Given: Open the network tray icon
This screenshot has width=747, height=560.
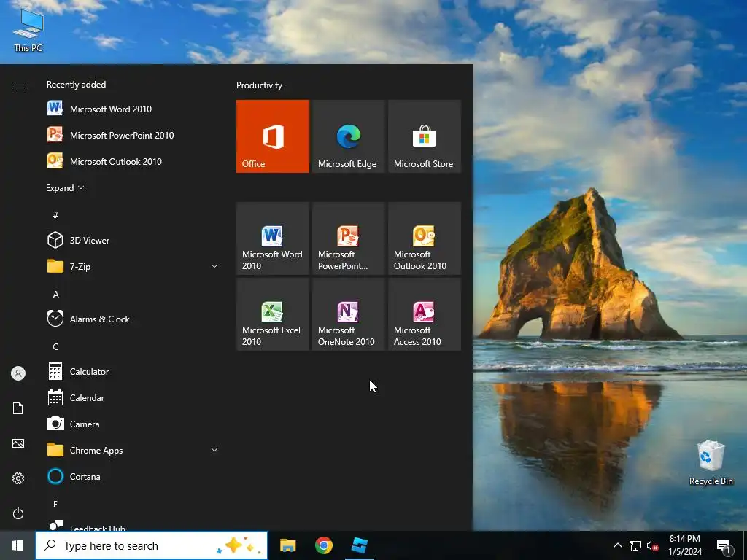Looking at the screenshot, I should 635,545.
